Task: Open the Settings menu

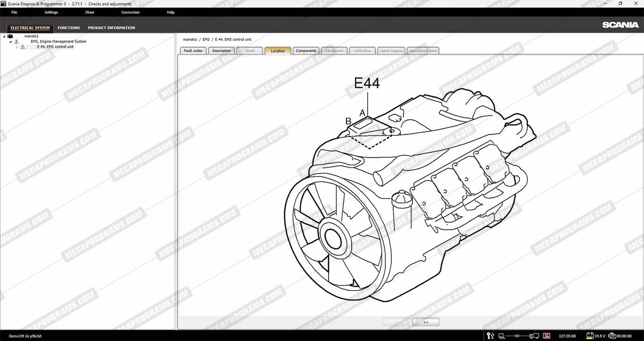Action: tap(51, 12)
